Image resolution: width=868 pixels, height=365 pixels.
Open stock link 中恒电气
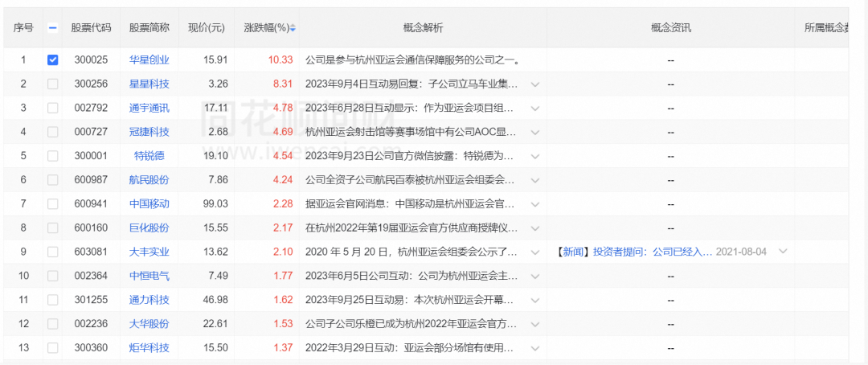point(149,276)
